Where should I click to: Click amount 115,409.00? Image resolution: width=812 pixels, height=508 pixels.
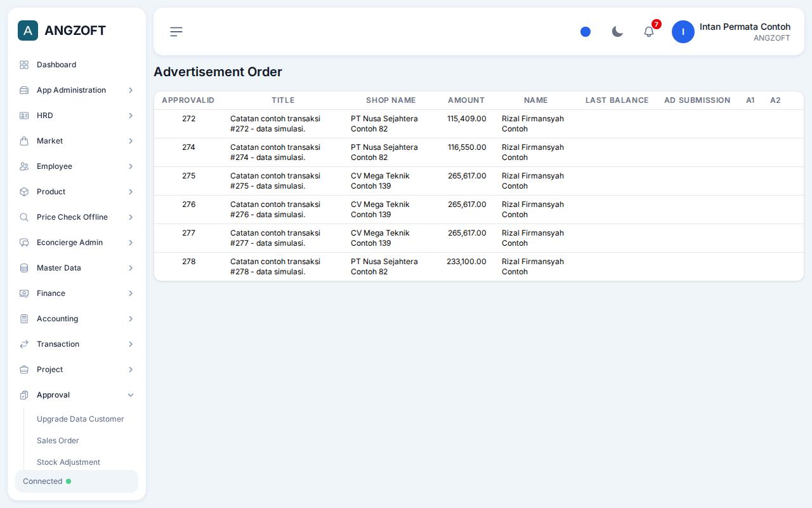[x=467, y=119]
